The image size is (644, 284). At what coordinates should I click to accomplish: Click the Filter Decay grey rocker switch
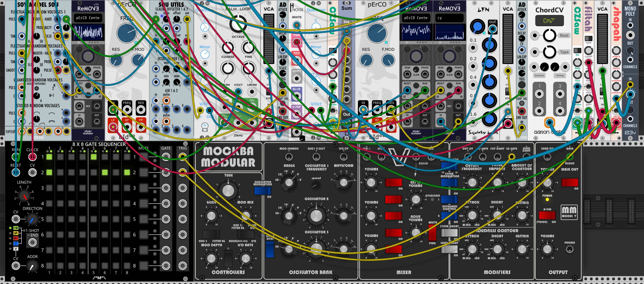pos(449,233)
